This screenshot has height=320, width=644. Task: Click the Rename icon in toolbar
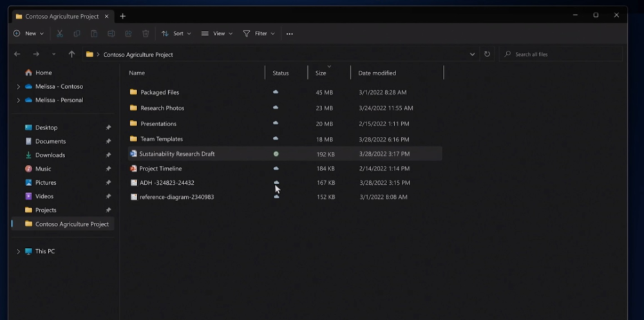coord(111,33)
